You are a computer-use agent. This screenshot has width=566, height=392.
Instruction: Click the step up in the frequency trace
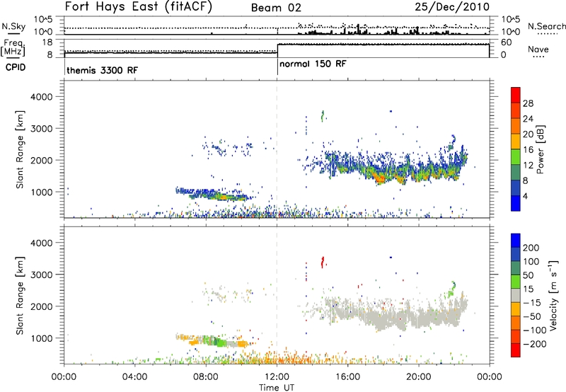277,48
